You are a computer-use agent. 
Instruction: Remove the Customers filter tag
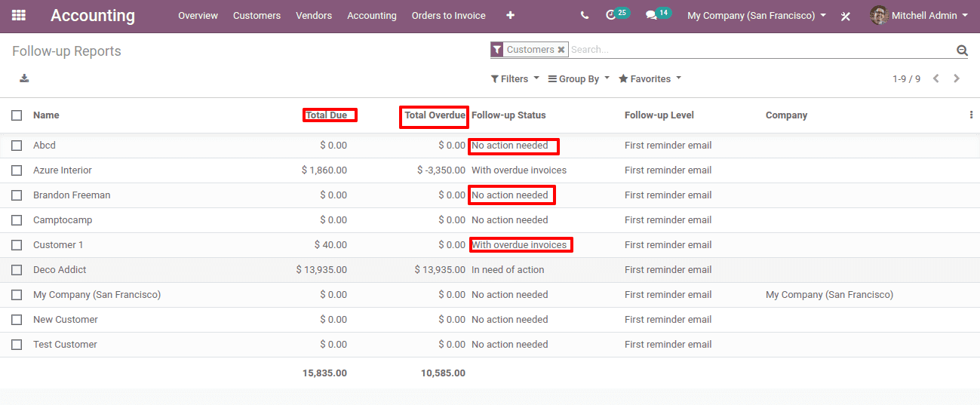click(561, 50)
